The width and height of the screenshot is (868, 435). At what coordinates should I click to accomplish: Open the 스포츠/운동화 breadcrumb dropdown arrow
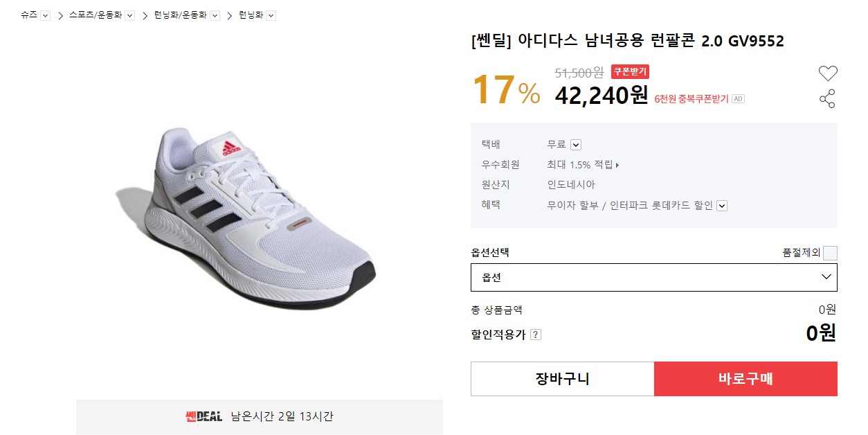(x=129, y=15)
